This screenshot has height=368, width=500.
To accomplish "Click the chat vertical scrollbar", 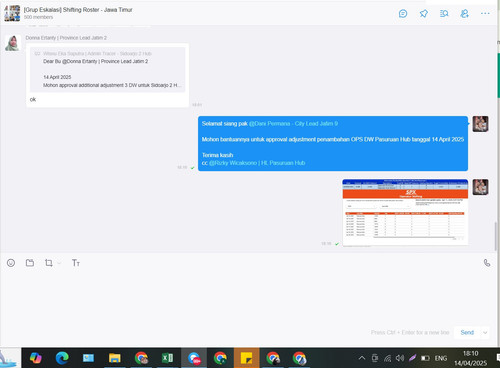I will pyautogui.click(x=496, y=236).
